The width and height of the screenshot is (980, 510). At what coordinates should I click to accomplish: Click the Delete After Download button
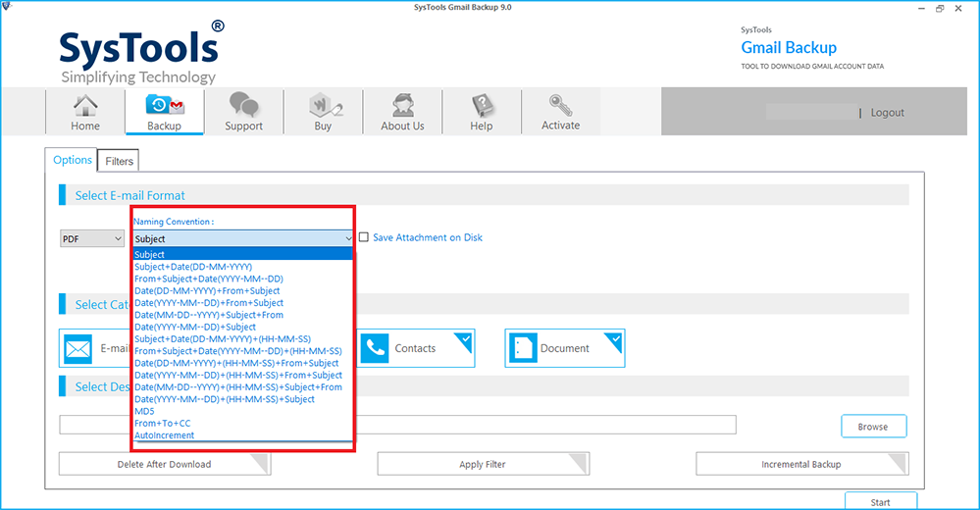point(165,464)
